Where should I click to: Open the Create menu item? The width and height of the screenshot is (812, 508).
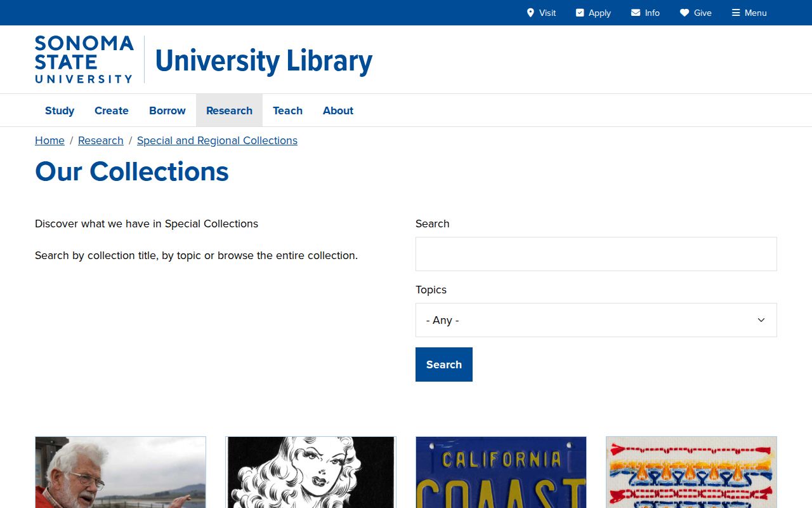coord(112,110)
